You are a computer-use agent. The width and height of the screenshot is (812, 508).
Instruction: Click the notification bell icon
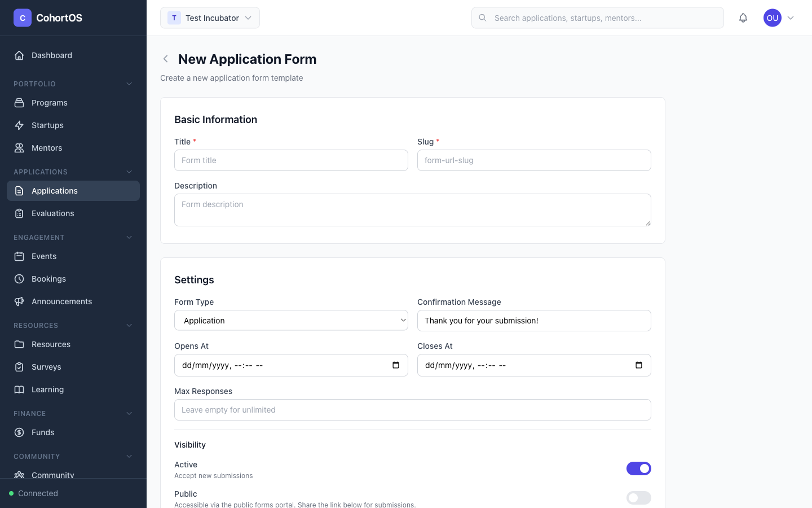click(743, 17)
